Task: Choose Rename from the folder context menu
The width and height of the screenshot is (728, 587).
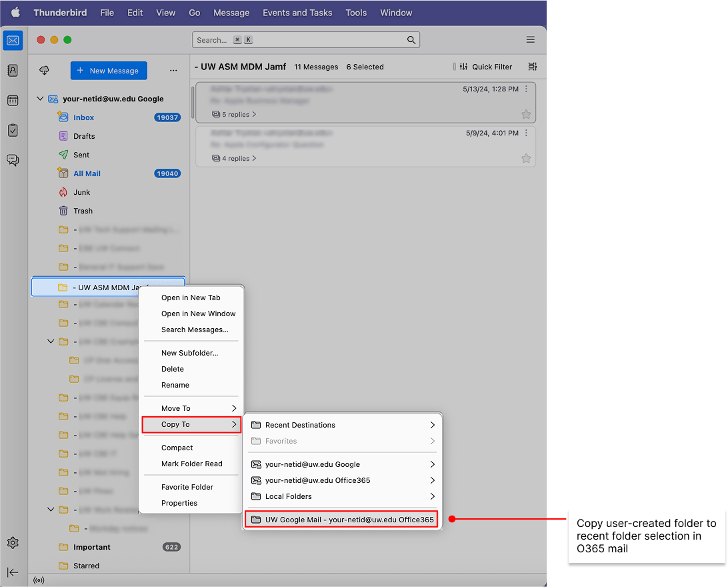Action: point(175,385)
